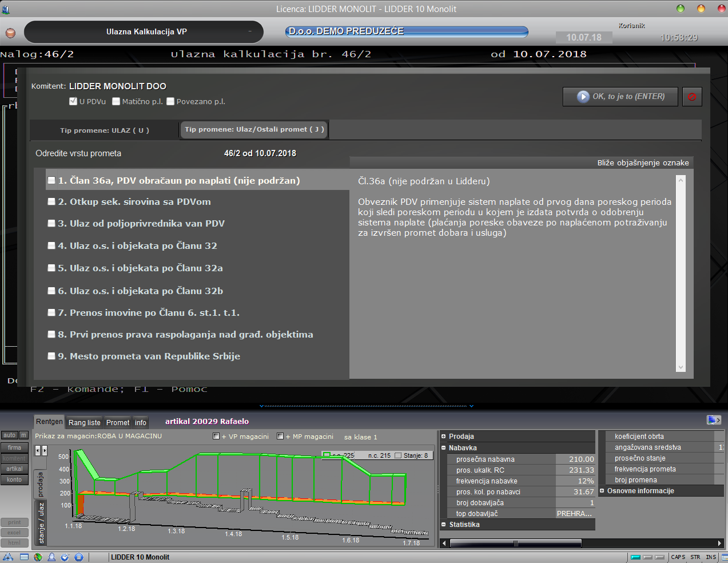Check option 3. Ulaz od poljoprivrednika van PDV
Image resolution: width=728 pixels, height=563 pixels.
51,223
